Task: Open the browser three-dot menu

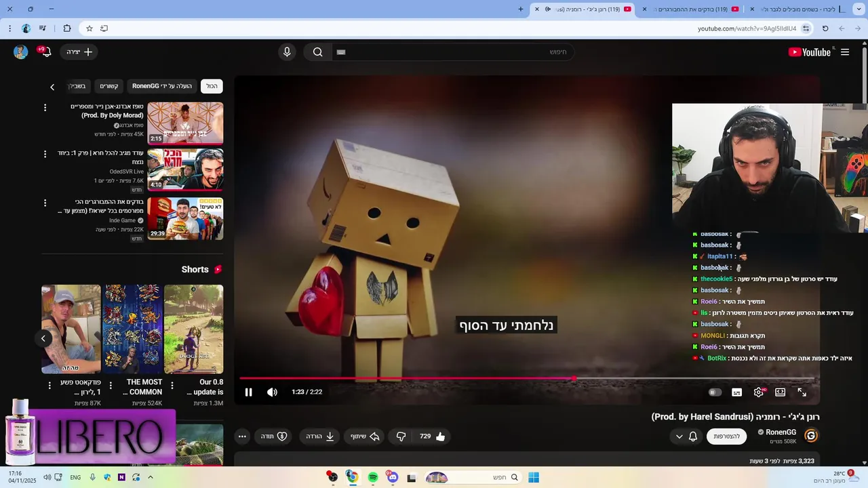Action: point(9,28)
